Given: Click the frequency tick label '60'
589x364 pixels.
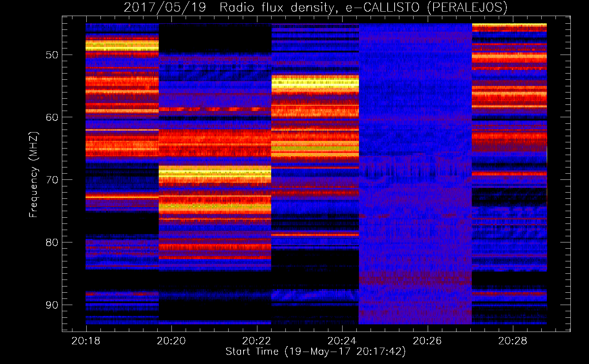Looking at the screenshot, I should [52, 117].
